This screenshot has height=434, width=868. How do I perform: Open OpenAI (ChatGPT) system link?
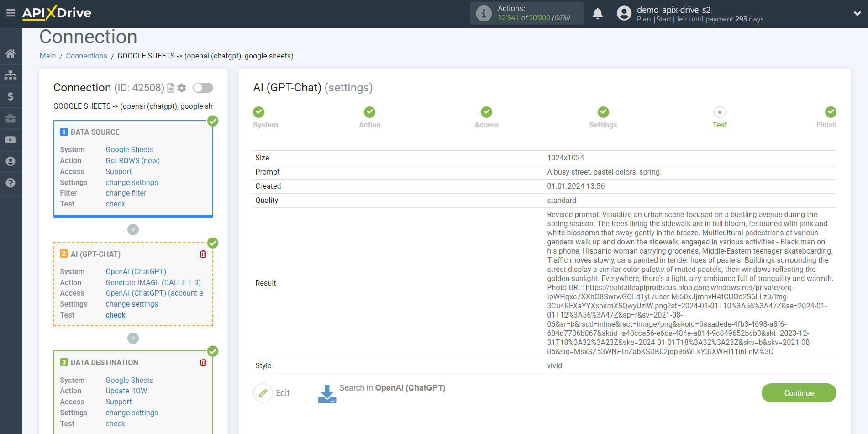[136, 271]
